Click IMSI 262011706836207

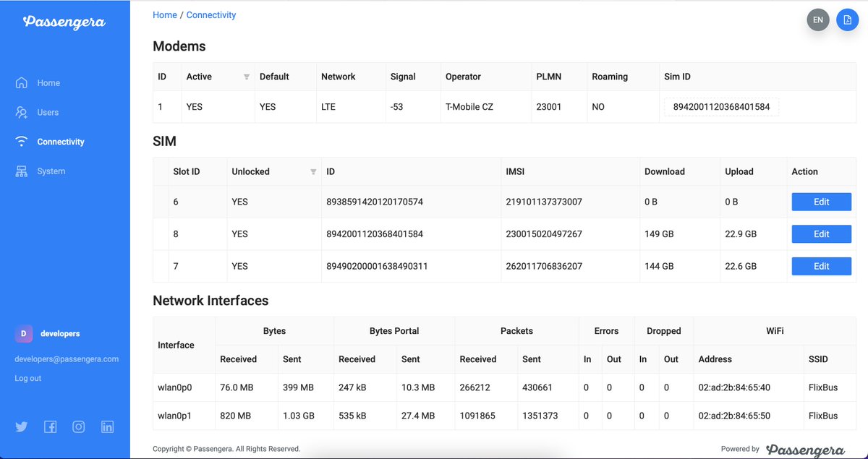(544, 266)
